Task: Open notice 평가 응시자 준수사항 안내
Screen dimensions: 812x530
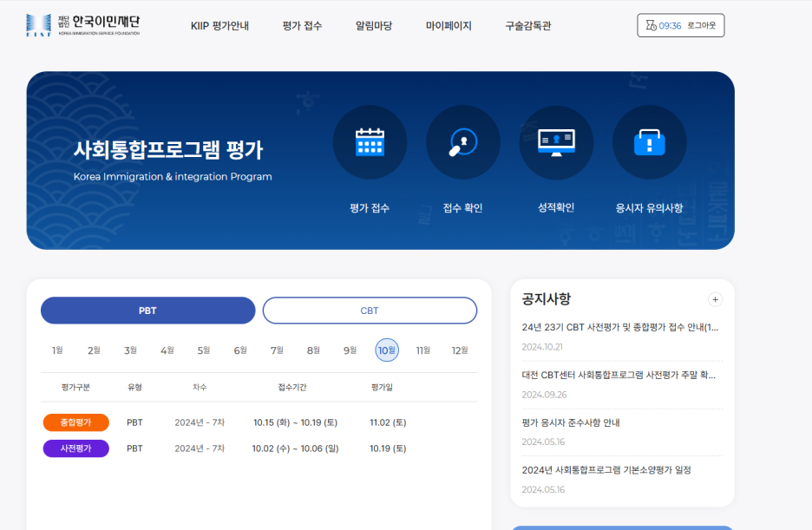Action: coord(571,422)
